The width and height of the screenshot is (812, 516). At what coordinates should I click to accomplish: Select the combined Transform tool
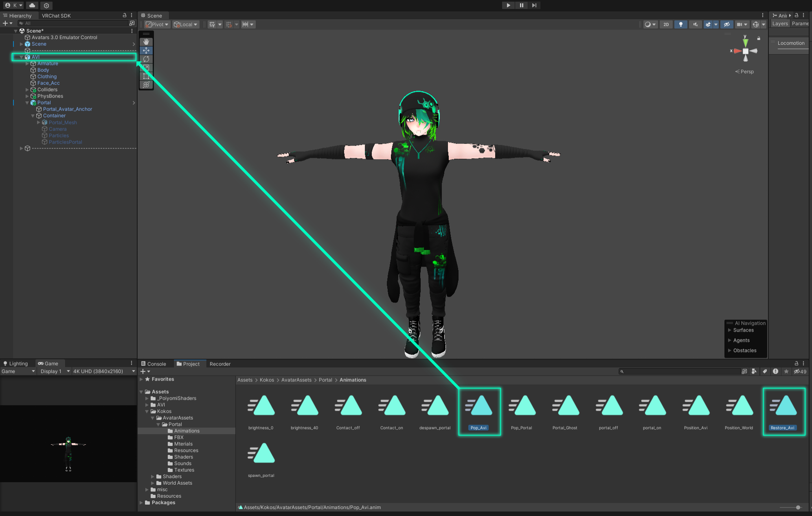pyautogui.click(x=146, y=85)
